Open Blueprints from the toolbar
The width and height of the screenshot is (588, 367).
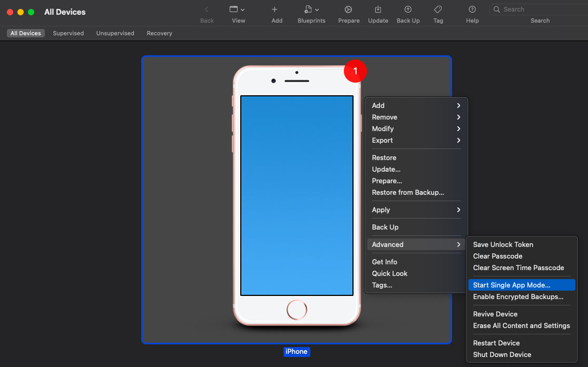(x=308, y=9)
